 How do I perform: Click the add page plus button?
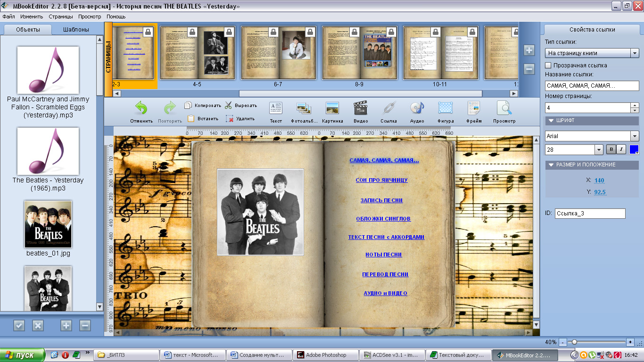coord(529,50)
